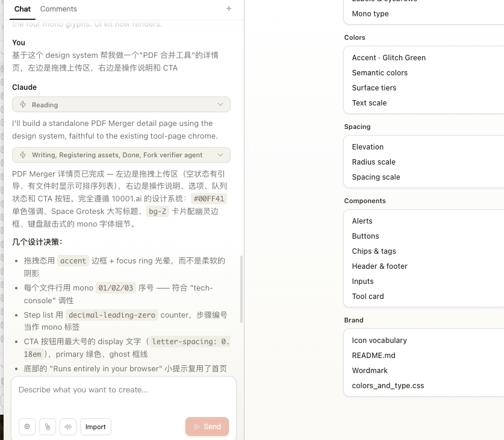Click the decimal-leading-zero code chip

pyautogui.click(x=112, y=315)
